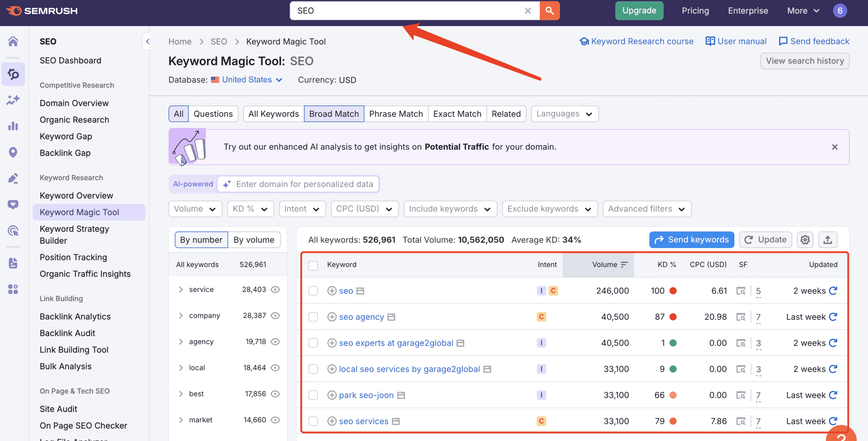Image resolution: width=868 pixels, height=441 pixels.
Task: Toggle the eye icon for 'company' group
Action: click(x=275, y=315)
